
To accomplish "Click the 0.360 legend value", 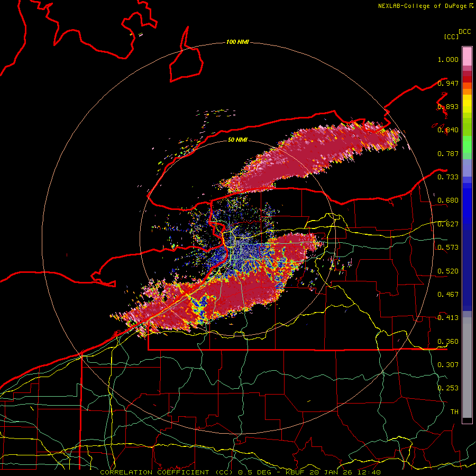I will pos(448,342).
